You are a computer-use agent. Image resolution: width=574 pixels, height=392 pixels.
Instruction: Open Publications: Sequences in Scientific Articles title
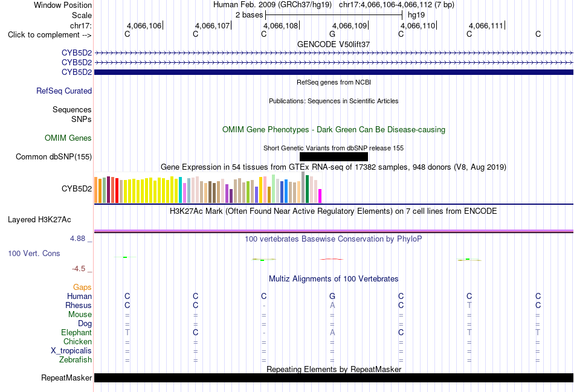pos(334,101)
